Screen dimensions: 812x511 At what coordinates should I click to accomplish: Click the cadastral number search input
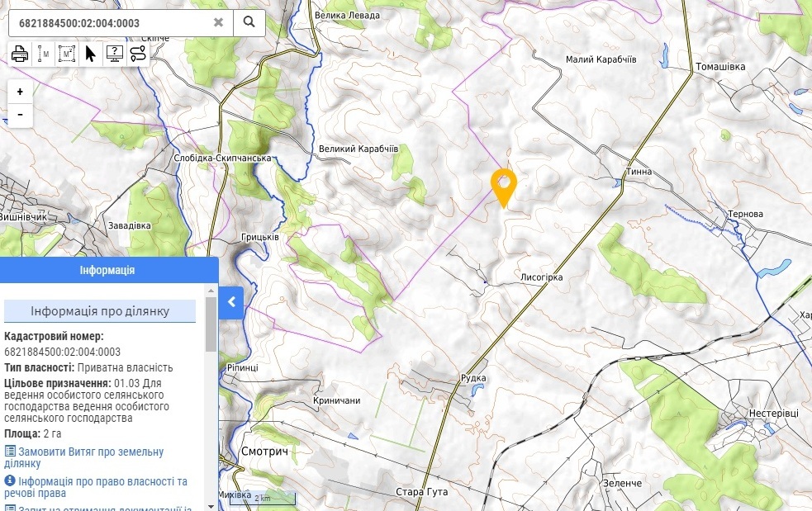pos(111,23)
